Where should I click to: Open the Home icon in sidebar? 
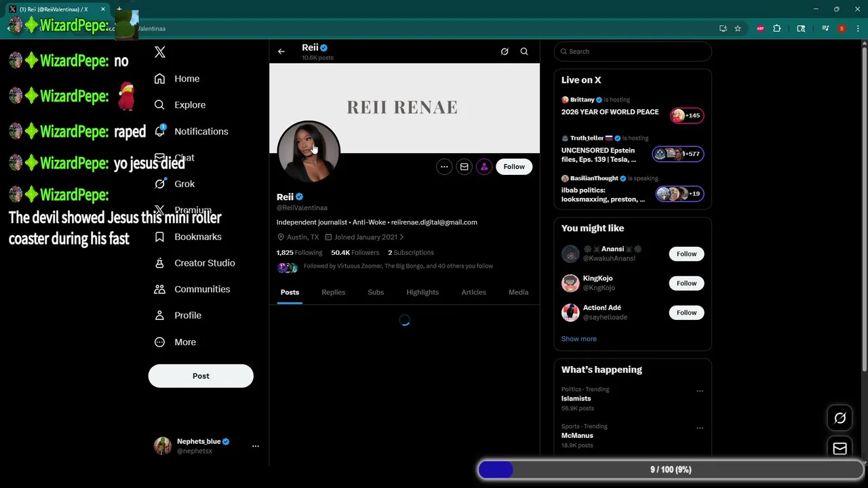tap(159, 79)
